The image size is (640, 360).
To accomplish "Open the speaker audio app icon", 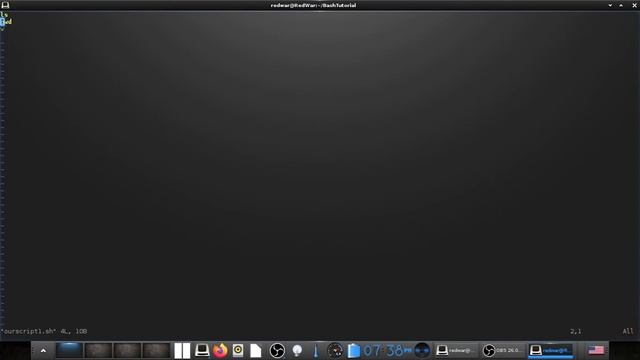I will (x=238, y=351).
